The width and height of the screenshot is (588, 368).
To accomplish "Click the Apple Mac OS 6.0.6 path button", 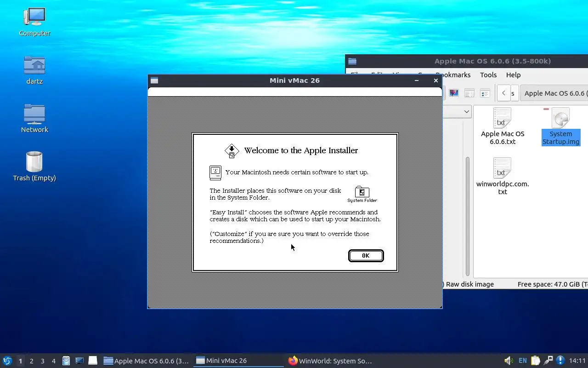I will pos(554,93).
